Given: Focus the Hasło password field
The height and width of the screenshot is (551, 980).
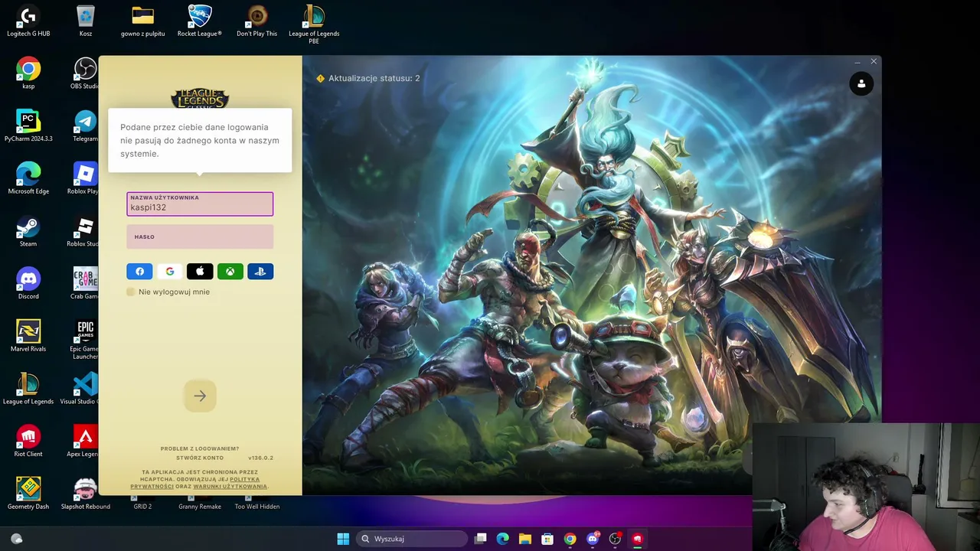Looking at the screenshot, I should pos(200,236).
